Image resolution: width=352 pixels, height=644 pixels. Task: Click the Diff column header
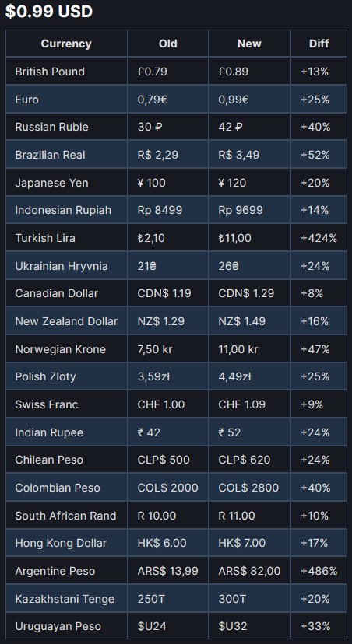319,44
